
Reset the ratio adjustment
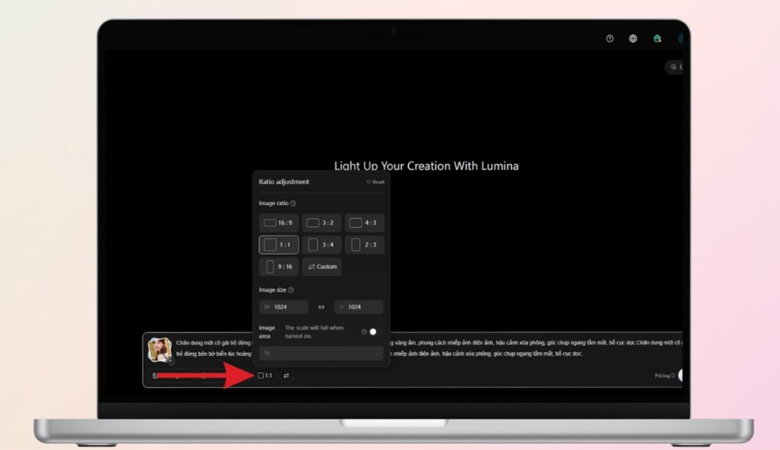[x=376, y=182]
